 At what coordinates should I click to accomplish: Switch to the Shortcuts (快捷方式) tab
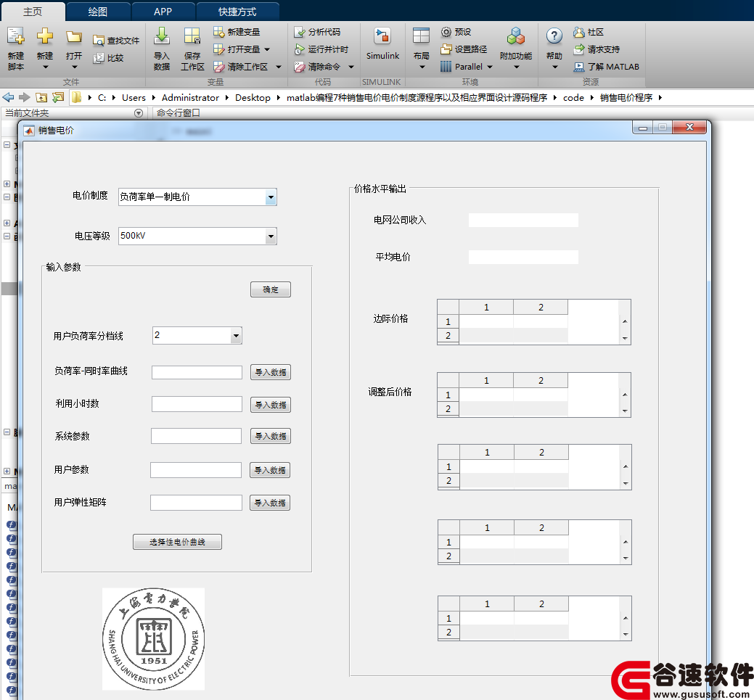237,12
